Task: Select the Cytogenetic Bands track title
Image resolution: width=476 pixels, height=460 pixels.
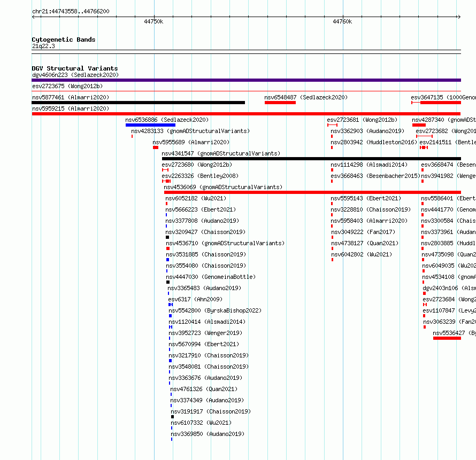Action: tap(64, 40)
